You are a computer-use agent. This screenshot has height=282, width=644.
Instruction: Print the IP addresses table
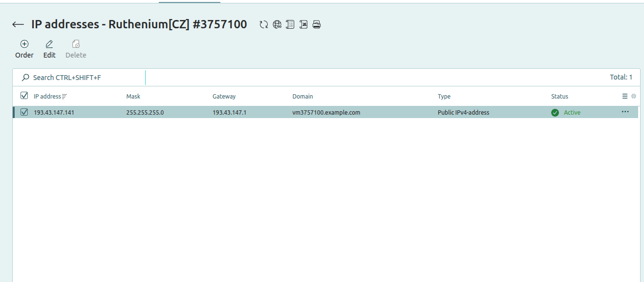[x=317, y=24]
